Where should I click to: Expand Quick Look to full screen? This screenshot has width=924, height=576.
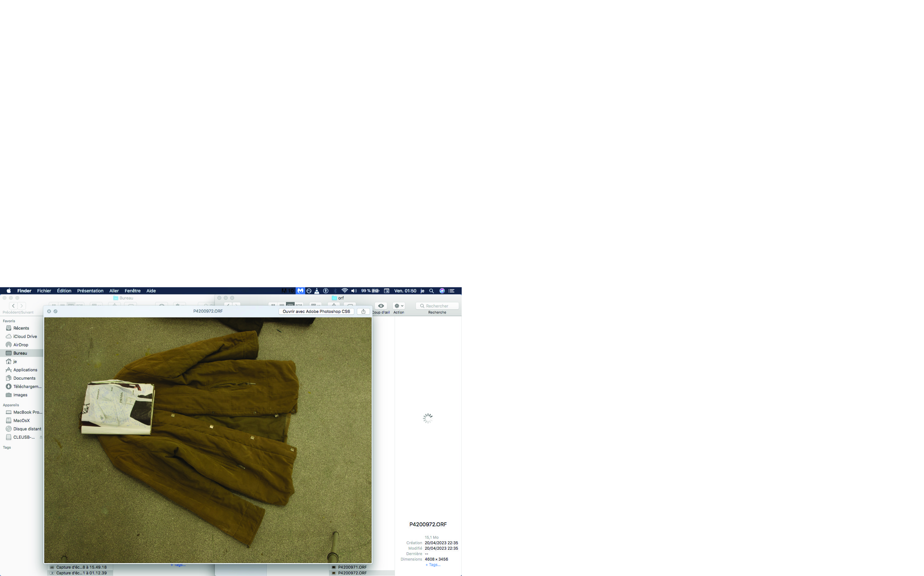point(55,311)
